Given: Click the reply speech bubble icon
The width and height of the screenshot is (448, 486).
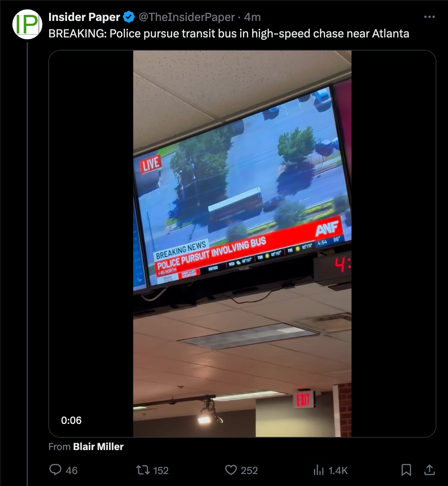Looking at the screenshot, I should coord(55,470).
